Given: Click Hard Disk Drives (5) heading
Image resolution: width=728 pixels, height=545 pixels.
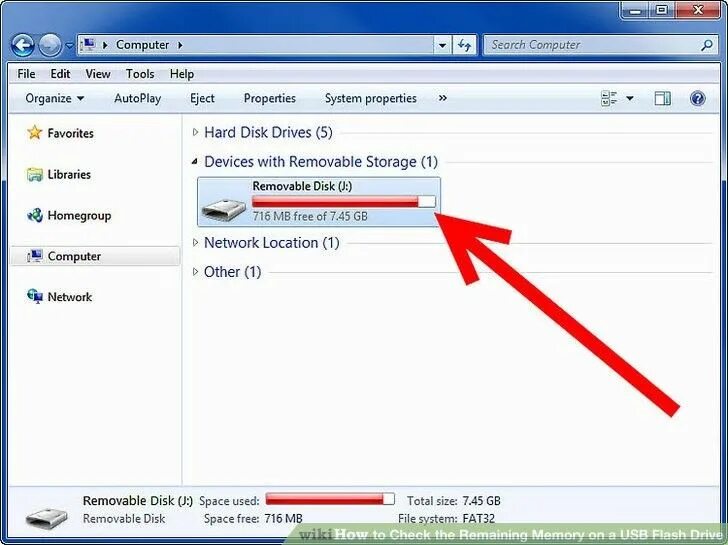Looking at the screenshot, I should pos(268,132).
